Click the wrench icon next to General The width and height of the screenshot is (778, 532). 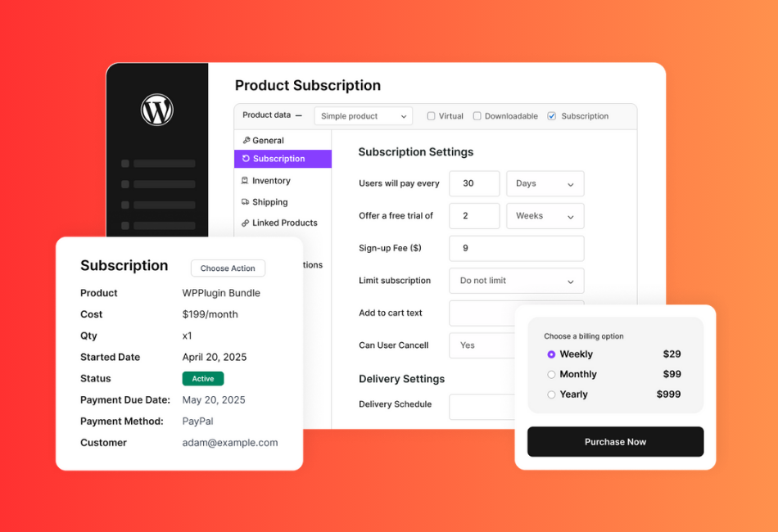(x=248, y=140)
